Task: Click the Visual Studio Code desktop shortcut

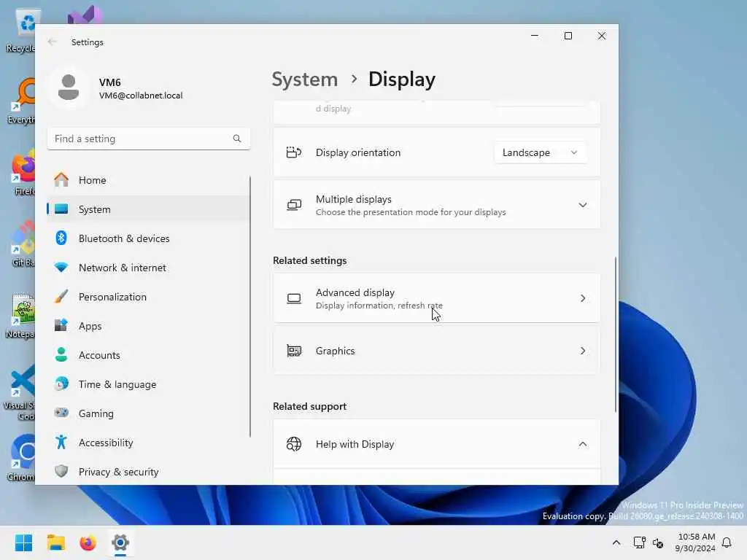Action: pyautogui.click(x=20, y=393)
